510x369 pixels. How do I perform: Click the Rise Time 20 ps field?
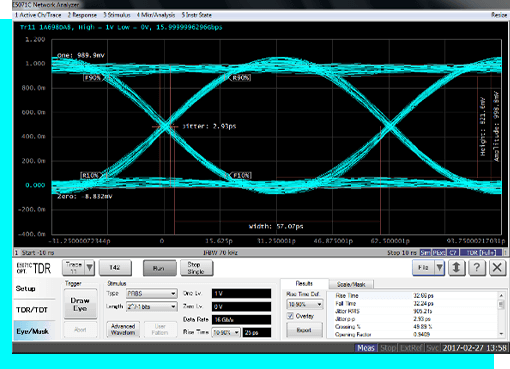(257, 332)
